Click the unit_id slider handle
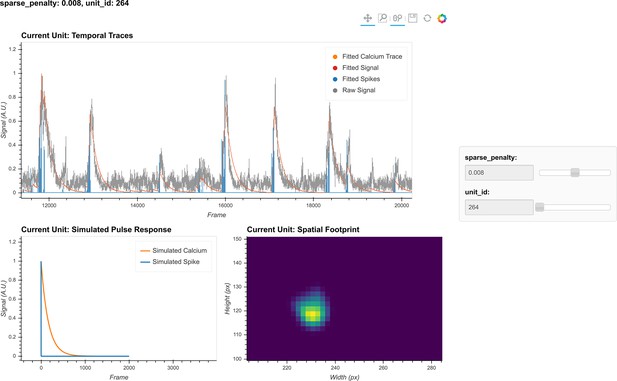 click(x=539, y=207)
